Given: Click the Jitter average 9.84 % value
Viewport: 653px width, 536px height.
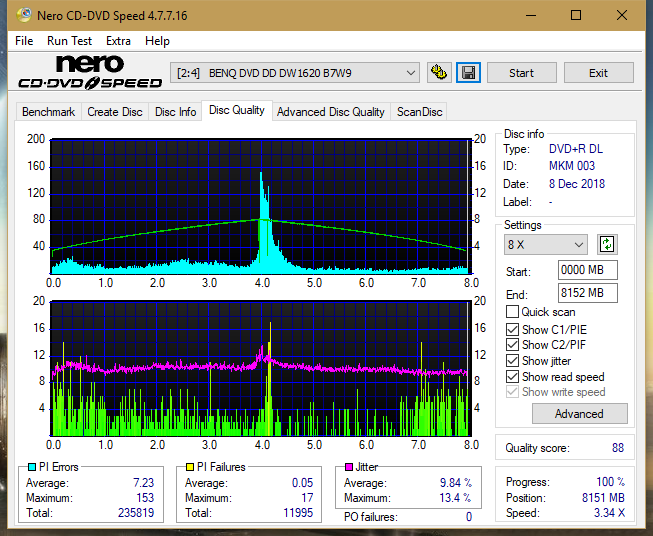Looking at the screenshot, I should (x=456, y=483).
